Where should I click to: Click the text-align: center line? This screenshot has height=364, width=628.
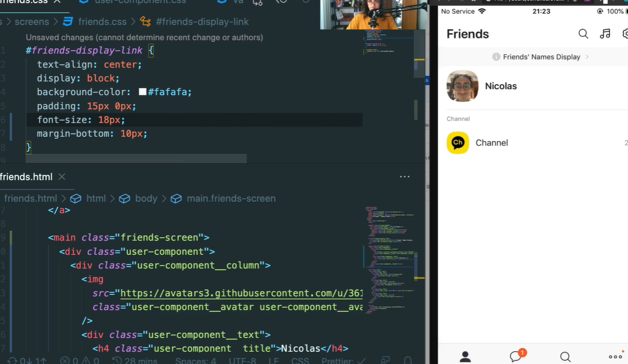(89, 65)
